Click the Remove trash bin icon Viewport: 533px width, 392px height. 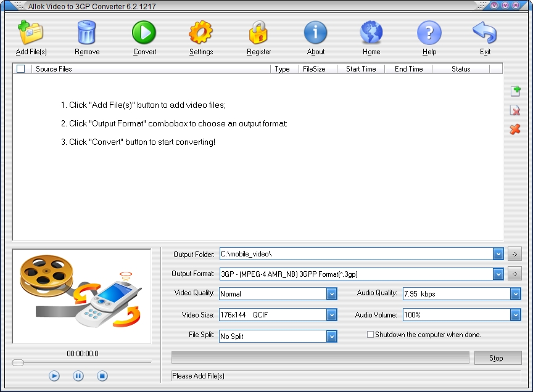[x=87, y=33]
